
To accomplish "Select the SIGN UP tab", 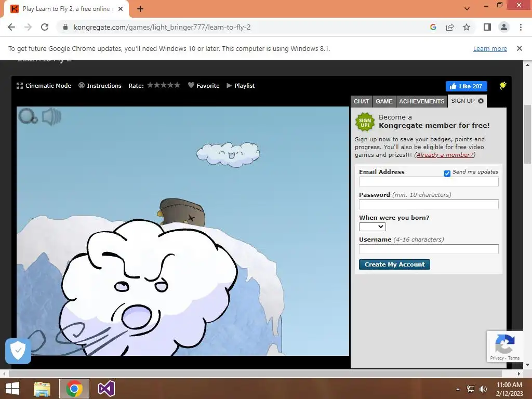I will [463, 101].
